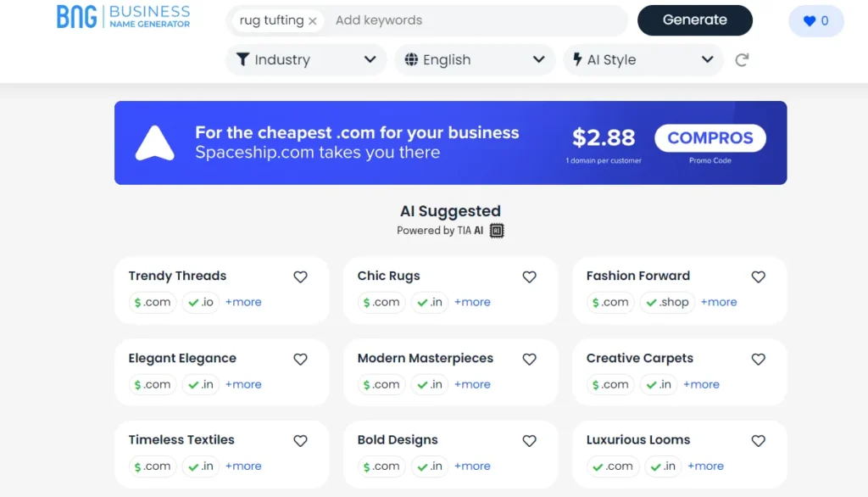
Task: Choose .io domain for Trendy Threads
Action: 201,302
